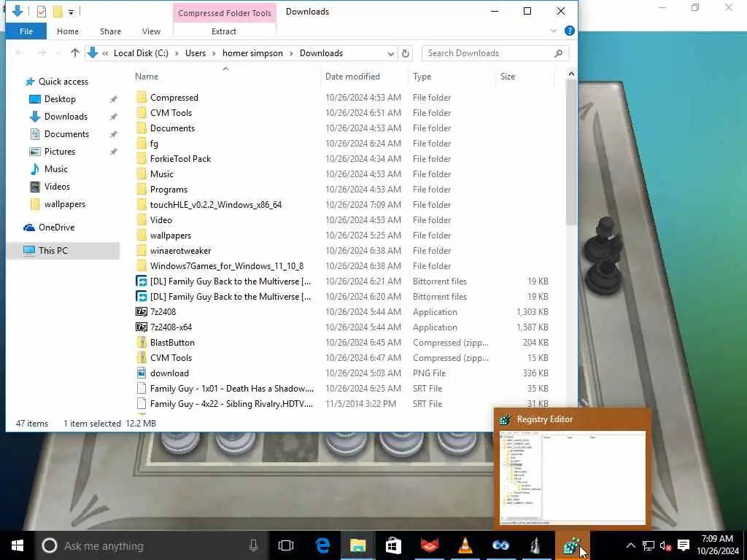
Task: Select the touchHLE_v0.2.2_Windows_x86_64 folder
Action: coord(216,205)
